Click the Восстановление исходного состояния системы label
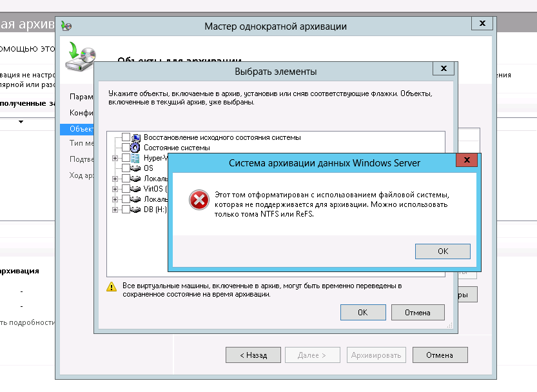This screenshot has width=537, height=392. tap(222, 137)
